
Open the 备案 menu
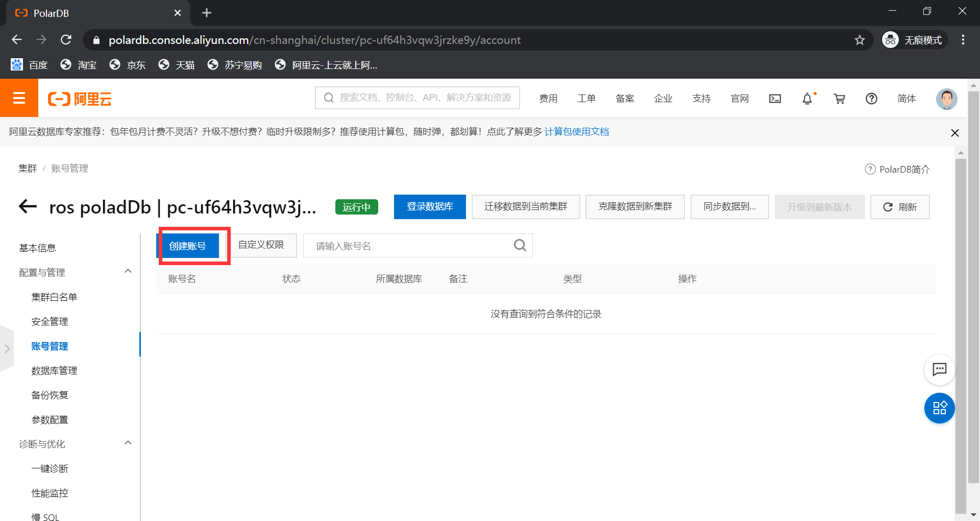[x=625, y=99]
